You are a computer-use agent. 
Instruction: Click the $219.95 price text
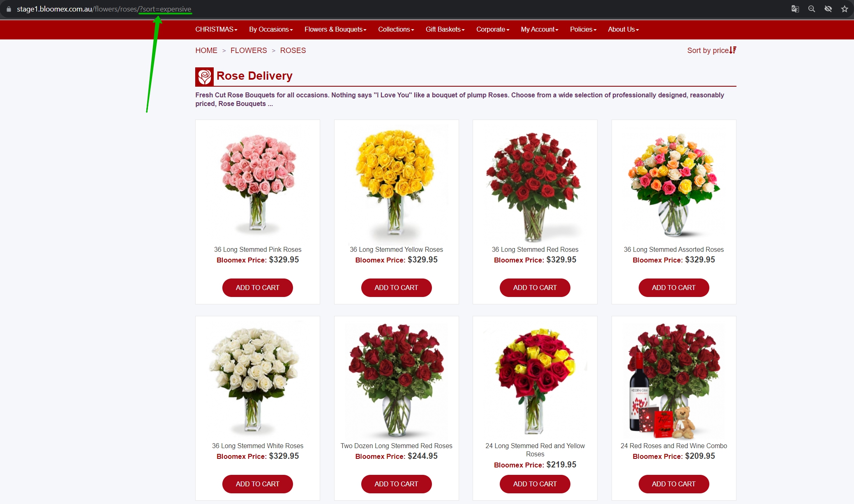pos(561,465)
